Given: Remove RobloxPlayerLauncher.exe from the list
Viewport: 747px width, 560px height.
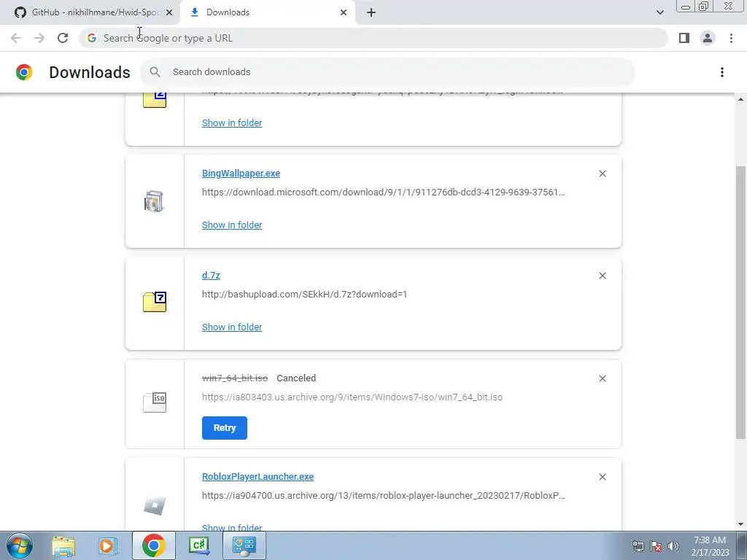Looking at the screenshot, I should pyautogui.click(x=602, y=477).
